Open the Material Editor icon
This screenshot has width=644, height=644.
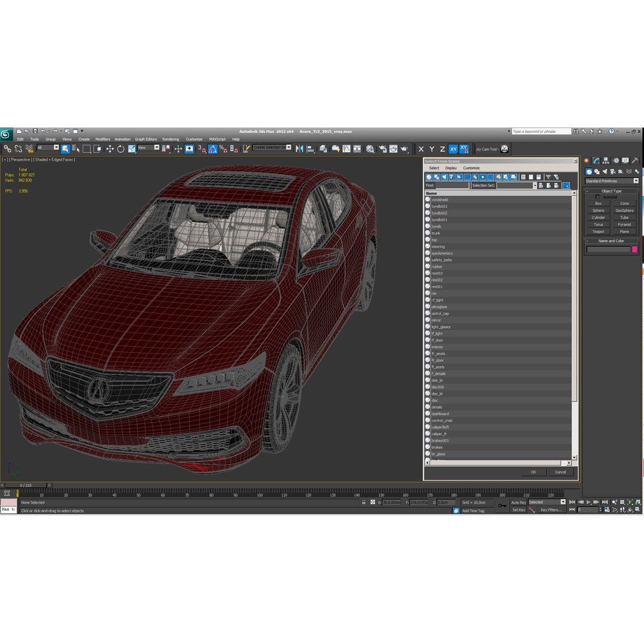click(x=370, y=148)
